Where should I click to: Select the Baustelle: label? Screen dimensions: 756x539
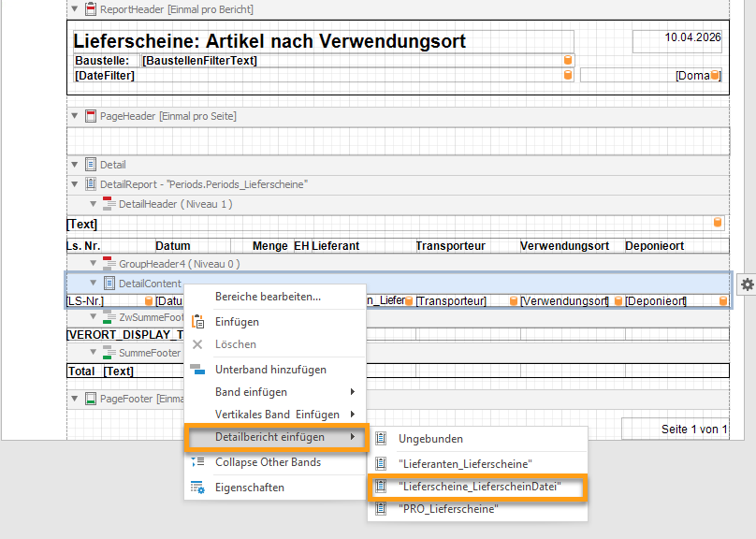(106, 60)
